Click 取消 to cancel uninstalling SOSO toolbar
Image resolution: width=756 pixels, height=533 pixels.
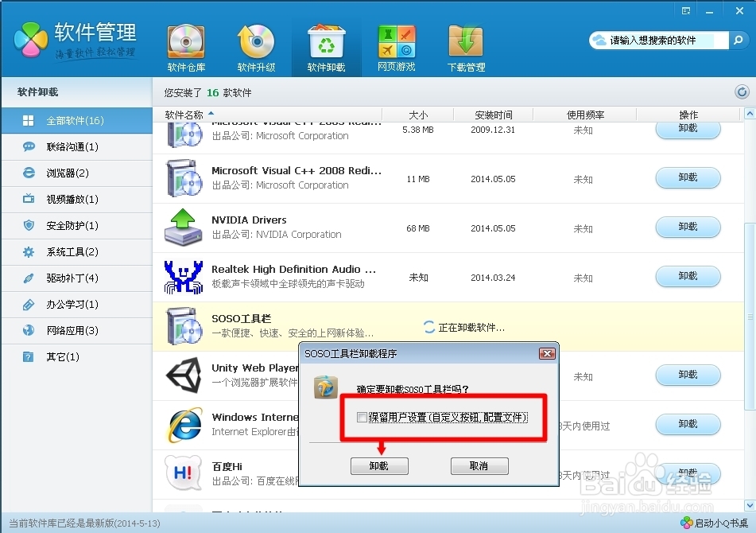point(479,466)
